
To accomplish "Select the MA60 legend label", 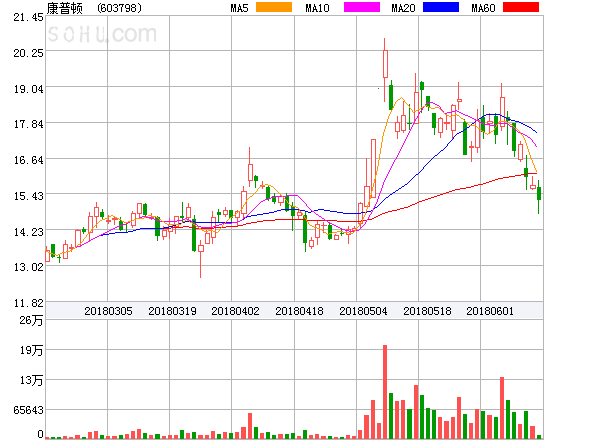I will [x=483, y=8].
